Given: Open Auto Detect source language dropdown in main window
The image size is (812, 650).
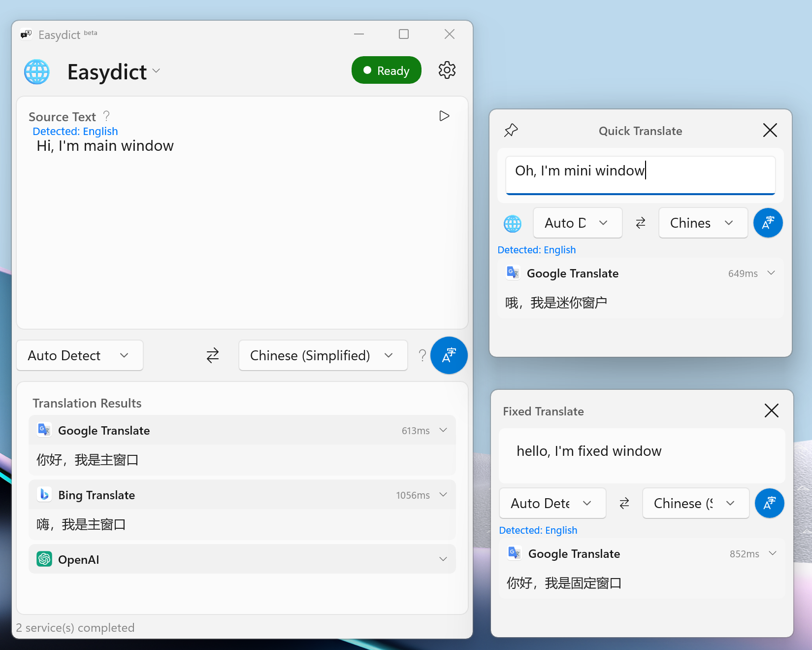Looking at the screenshot, I should 80,355.
